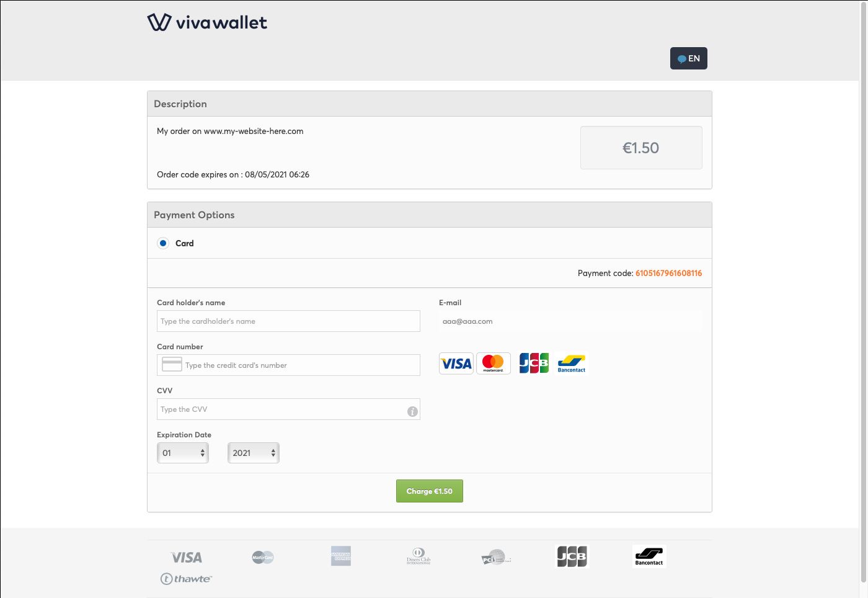Click the footer Bancontact logo
The width and height of the screenshot is (868, 598).
(x=649, y=556)
